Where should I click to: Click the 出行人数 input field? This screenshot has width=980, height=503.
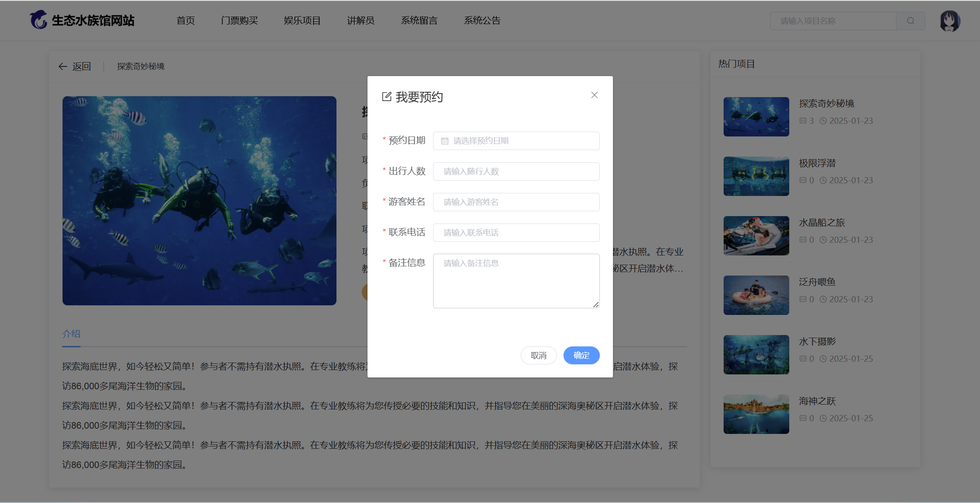[x=516, y=171]
